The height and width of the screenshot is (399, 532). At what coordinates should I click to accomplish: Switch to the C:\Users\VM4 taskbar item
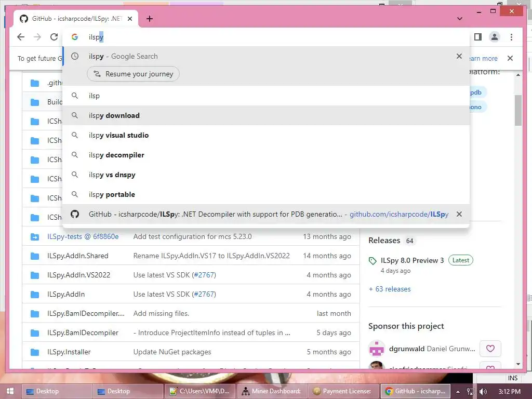point(200,391)
